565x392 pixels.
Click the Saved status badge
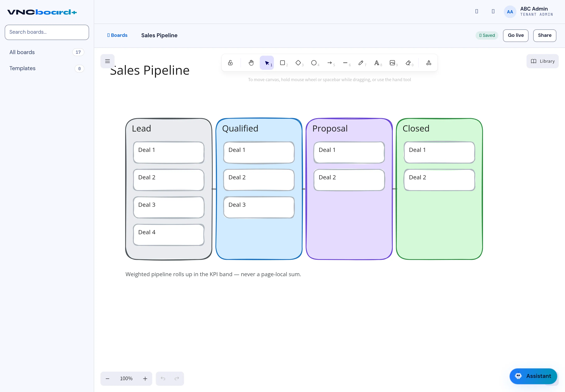[x=487, y=35]
